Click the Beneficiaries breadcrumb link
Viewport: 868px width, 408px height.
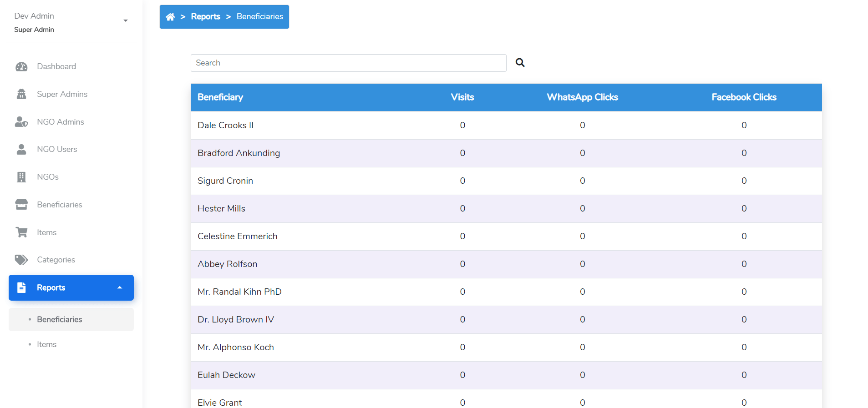(259, 17)
